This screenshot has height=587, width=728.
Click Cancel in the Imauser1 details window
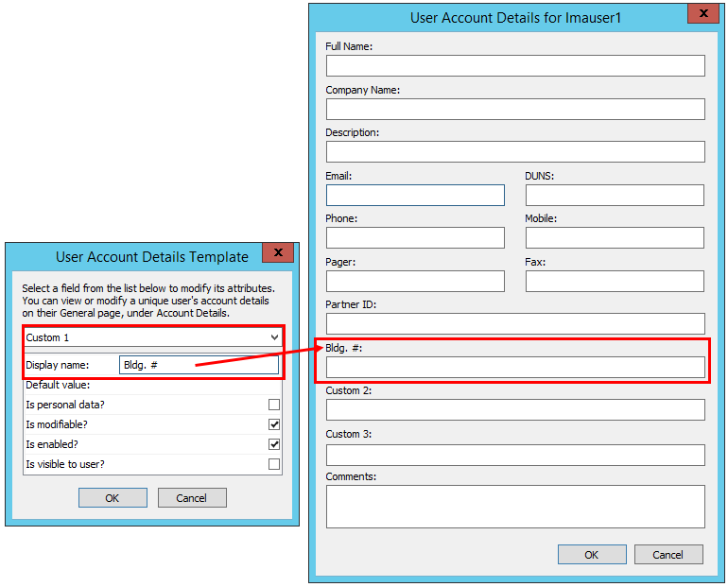point(668,555)
